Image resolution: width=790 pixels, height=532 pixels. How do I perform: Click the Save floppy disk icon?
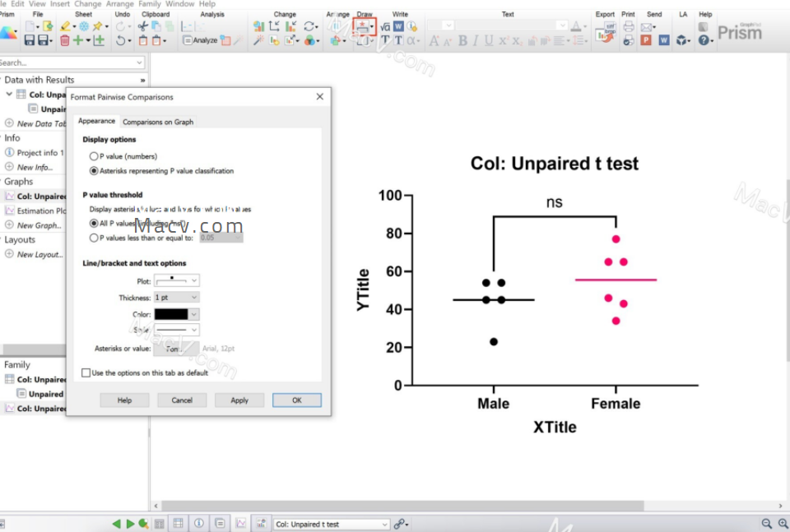point(30,40)
